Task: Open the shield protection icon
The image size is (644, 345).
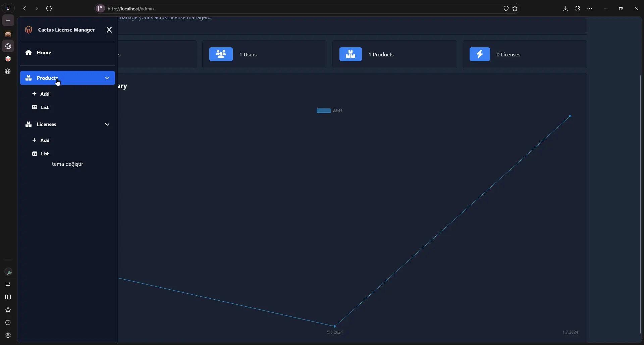Action: click(506, 9)
